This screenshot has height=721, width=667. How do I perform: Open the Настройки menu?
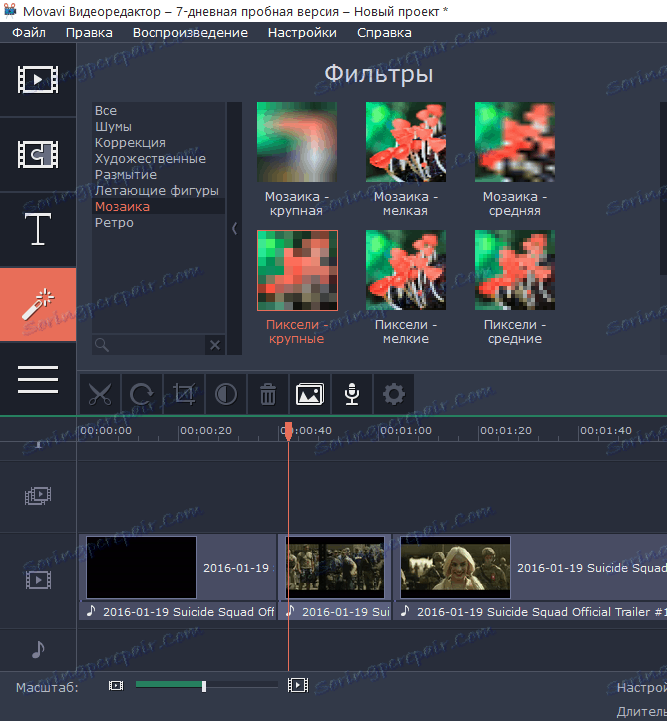[x=302, y=33]
